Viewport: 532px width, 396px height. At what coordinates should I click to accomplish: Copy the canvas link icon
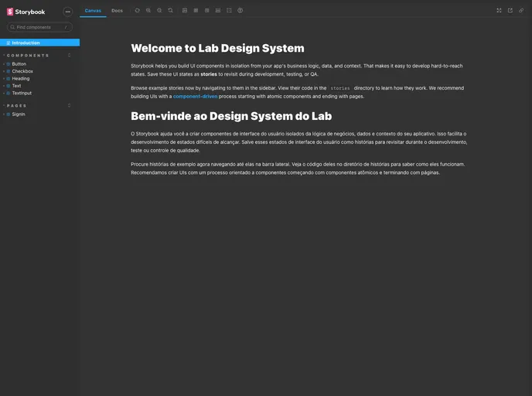[x=521, y=11]
